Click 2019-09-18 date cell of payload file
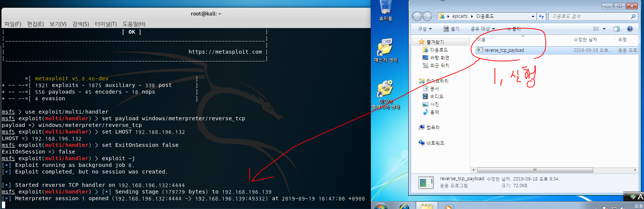 coord(593,50)
